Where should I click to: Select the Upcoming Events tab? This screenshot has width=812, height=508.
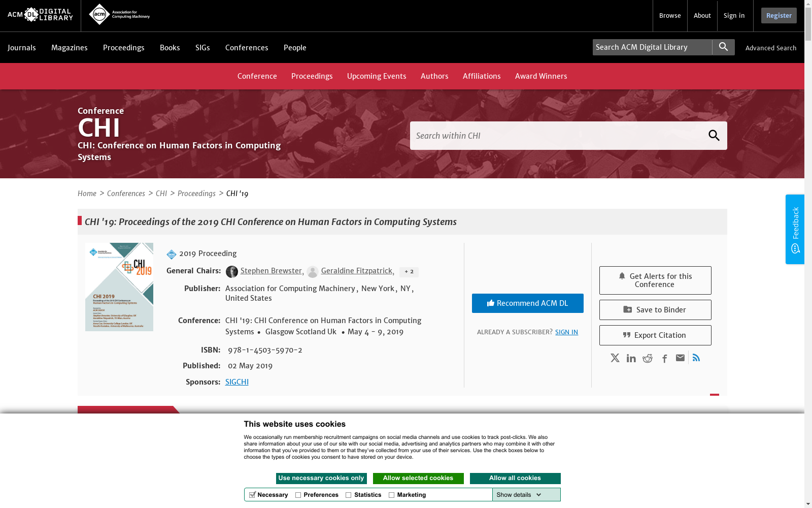point(377,76)
